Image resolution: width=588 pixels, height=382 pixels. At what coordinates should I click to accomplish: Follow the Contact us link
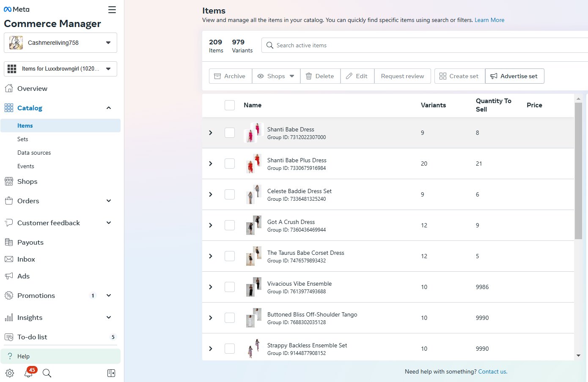click(x=492, y=371)
